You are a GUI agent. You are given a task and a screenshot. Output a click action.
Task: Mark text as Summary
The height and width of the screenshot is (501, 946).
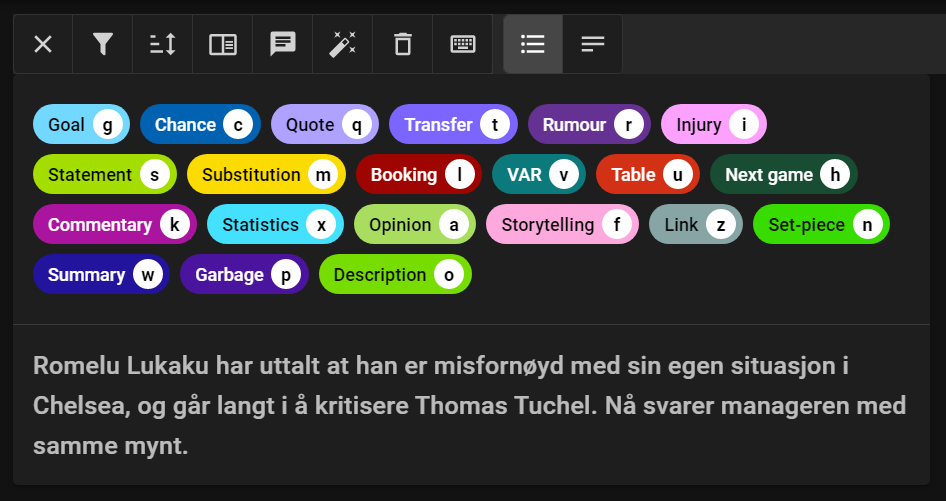(101, 275)
